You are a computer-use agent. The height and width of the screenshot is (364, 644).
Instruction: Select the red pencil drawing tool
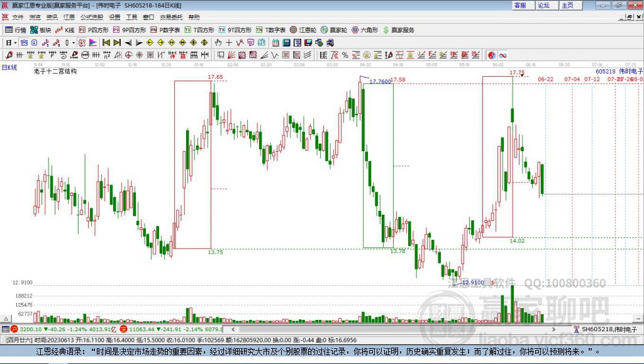point(9,55)
